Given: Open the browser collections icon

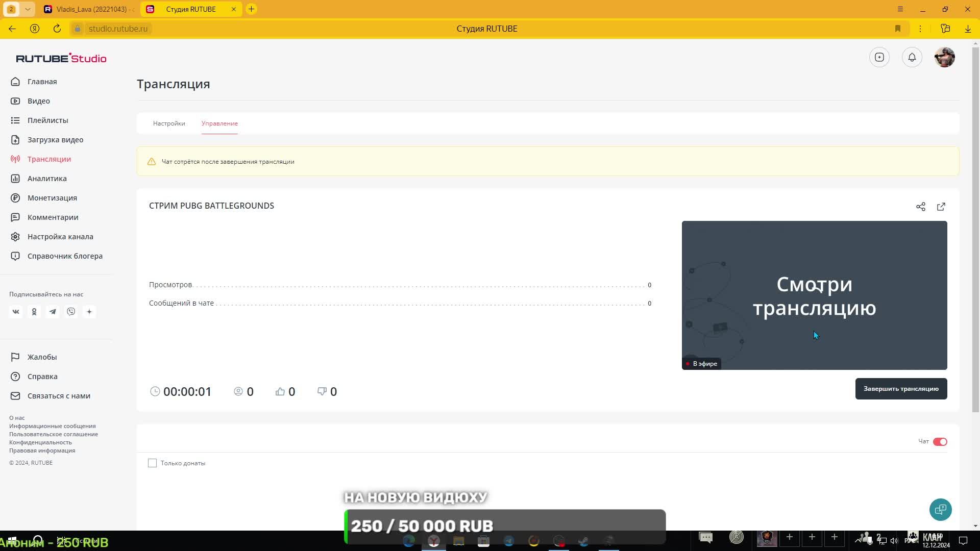Looking at the screenshot, I should click(945, 29).
